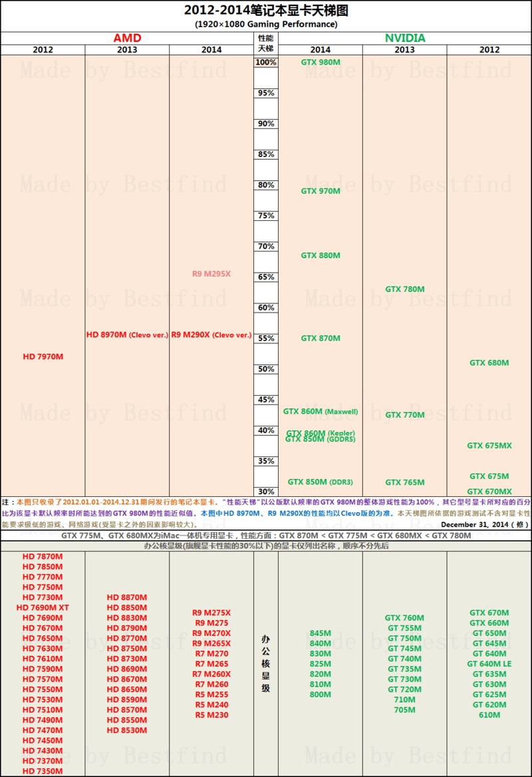Click the 705M entry

click(x=405, y=710)
